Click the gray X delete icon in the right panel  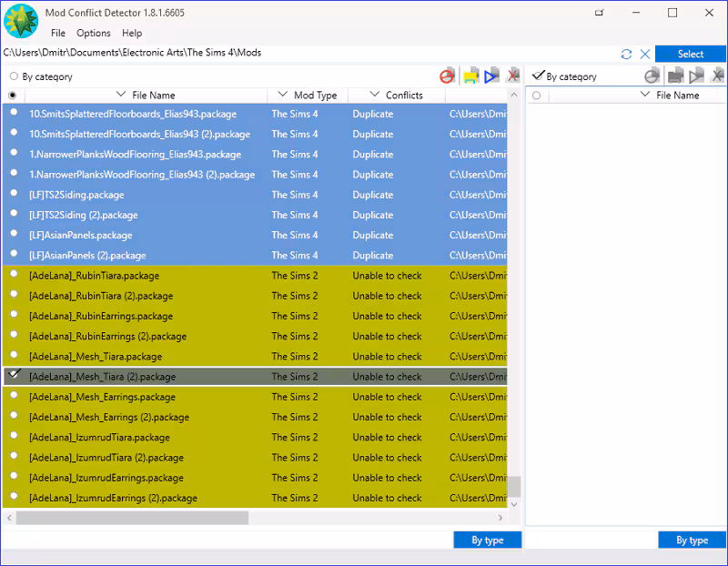(718, 75)
